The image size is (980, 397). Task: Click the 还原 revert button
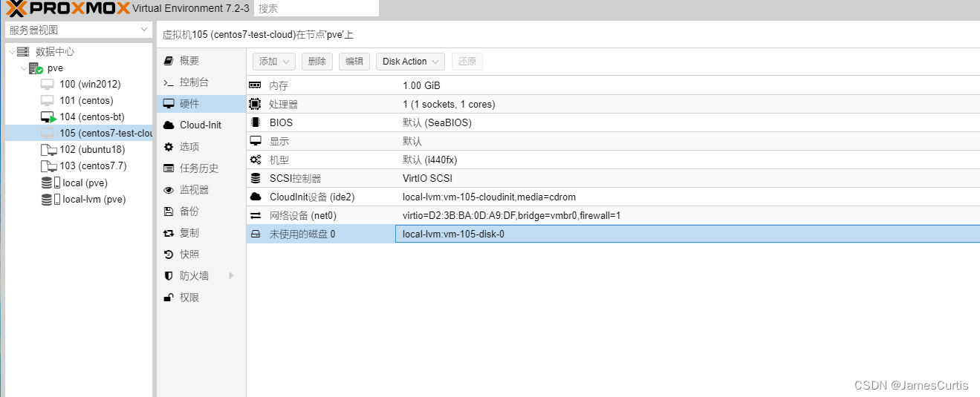tap(467, 62)
